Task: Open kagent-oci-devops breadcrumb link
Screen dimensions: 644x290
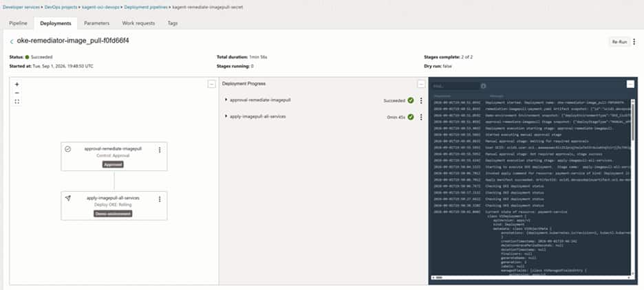Action: pos(100,8)
